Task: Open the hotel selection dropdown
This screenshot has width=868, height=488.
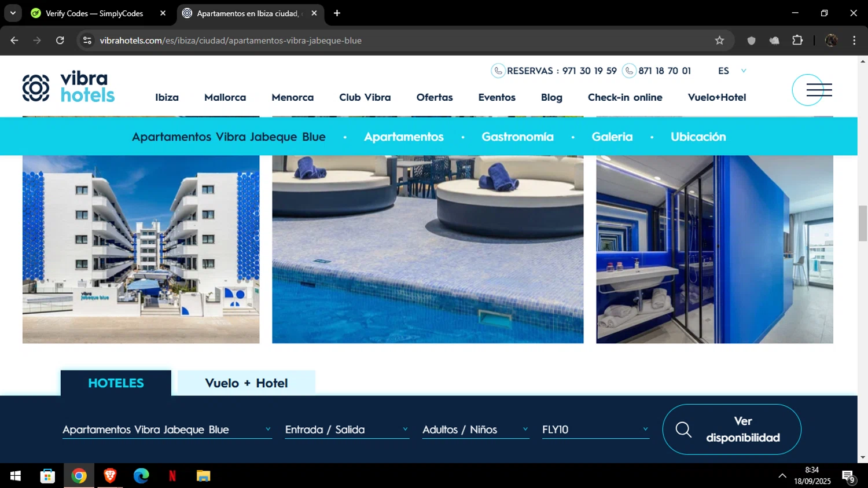Action: (x=167, y=430)
